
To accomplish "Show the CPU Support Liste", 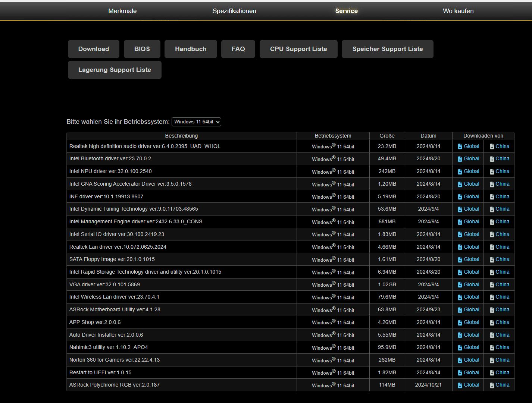I will coord(298,49).
